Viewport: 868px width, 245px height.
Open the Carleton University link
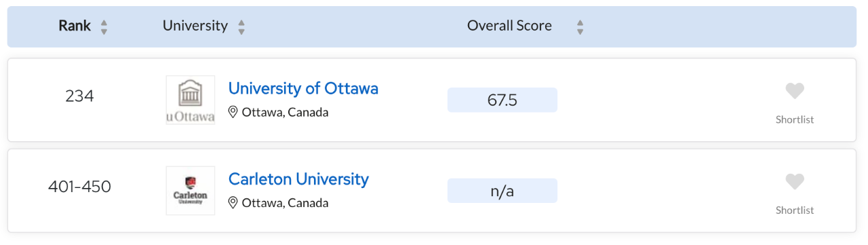click(x=298, y=179)
